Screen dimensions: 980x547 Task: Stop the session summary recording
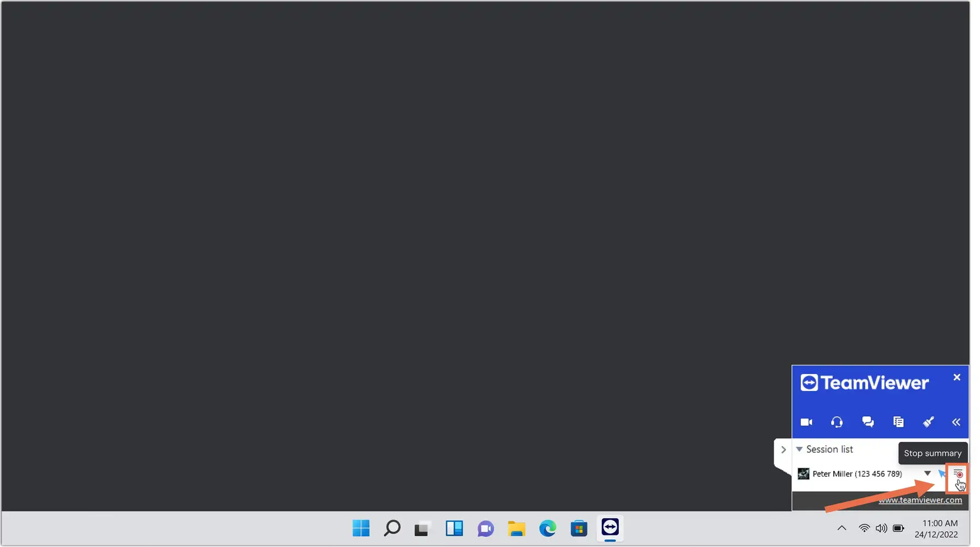pos(958,474)
